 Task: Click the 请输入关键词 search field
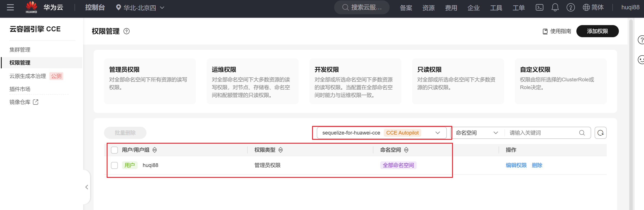tap(543, 133)
